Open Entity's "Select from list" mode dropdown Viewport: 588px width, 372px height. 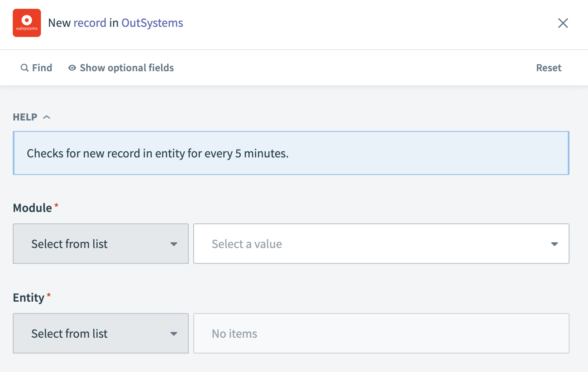coord(101,334)
